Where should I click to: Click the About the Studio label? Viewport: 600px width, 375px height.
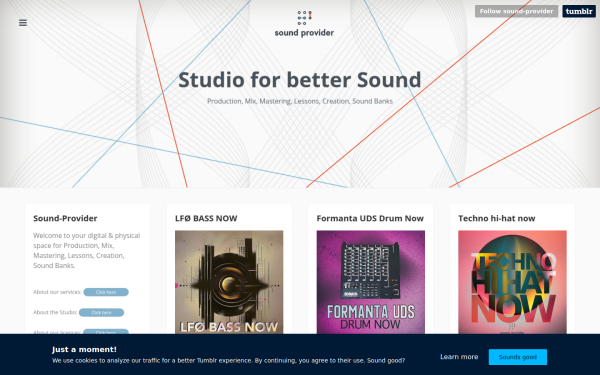click(55, 312)
